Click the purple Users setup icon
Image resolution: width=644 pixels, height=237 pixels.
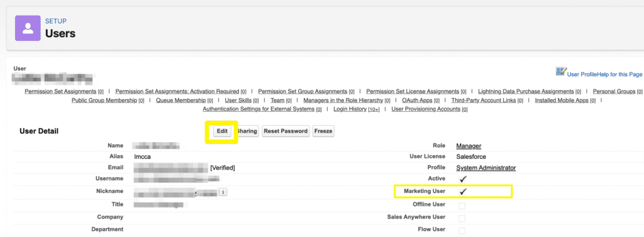pos(28,28)
